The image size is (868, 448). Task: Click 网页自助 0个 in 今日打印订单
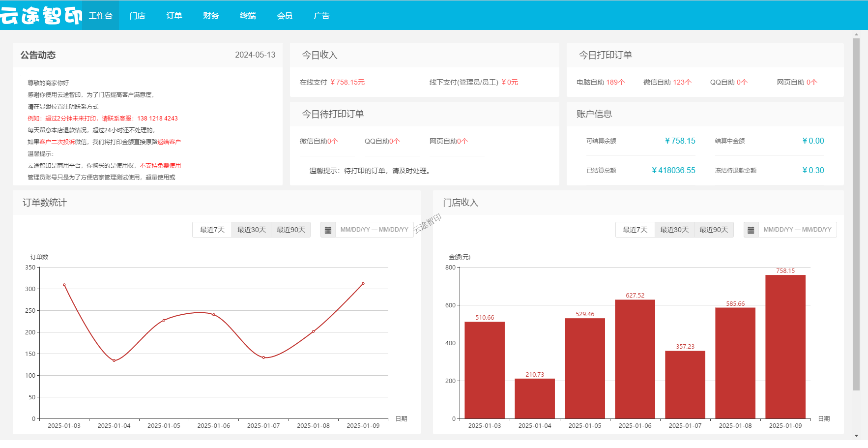tap(797, 82)
